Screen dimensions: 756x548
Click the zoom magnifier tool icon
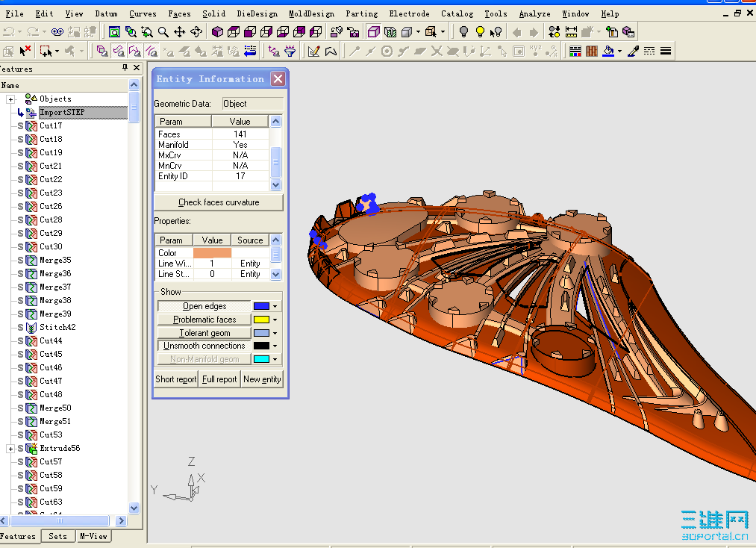point(163,32)
